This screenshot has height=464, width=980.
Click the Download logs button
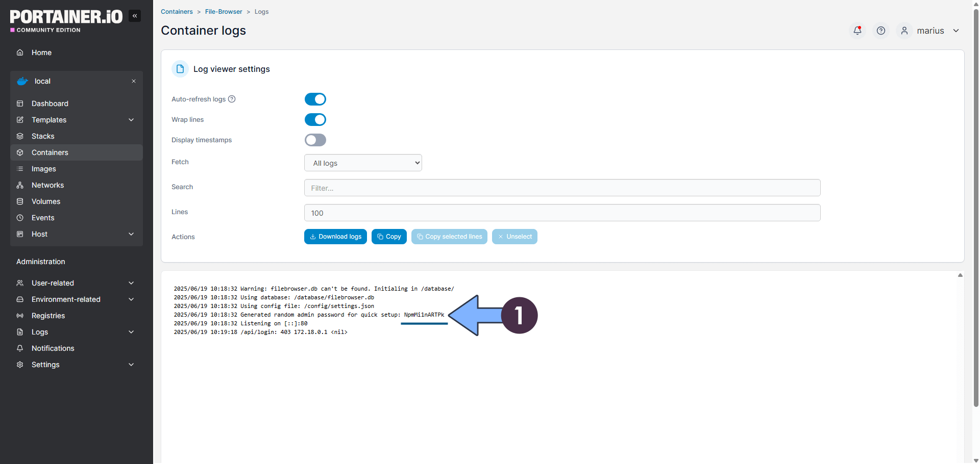click(x=335, y=237)
